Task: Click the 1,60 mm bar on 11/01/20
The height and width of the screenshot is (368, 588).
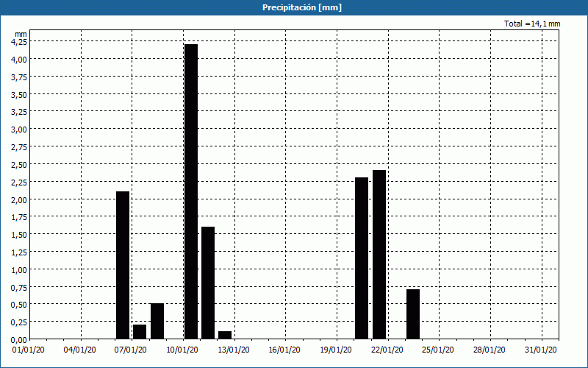Action: [x=208, y=283]
